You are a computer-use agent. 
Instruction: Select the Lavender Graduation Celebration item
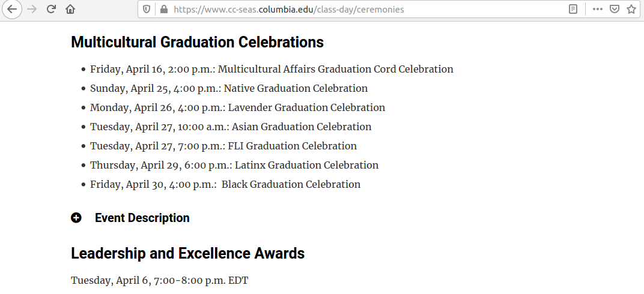click(x=238, y=107)
